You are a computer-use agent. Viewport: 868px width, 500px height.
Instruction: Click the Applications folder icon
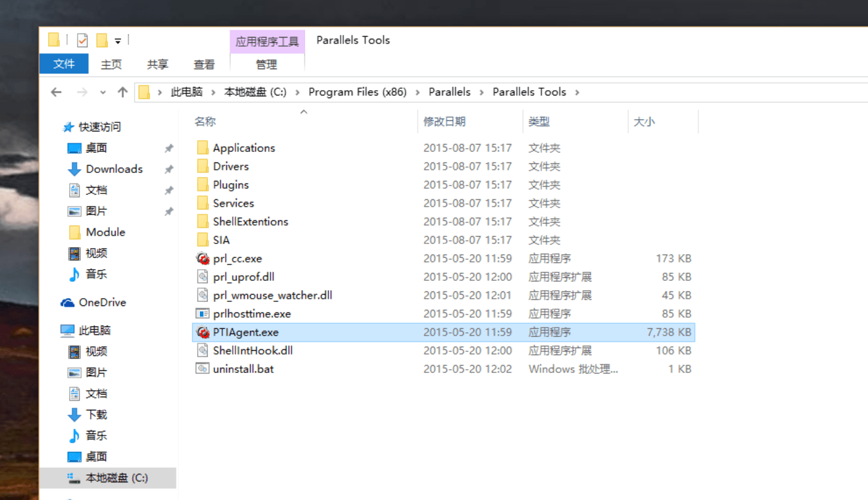203,147
